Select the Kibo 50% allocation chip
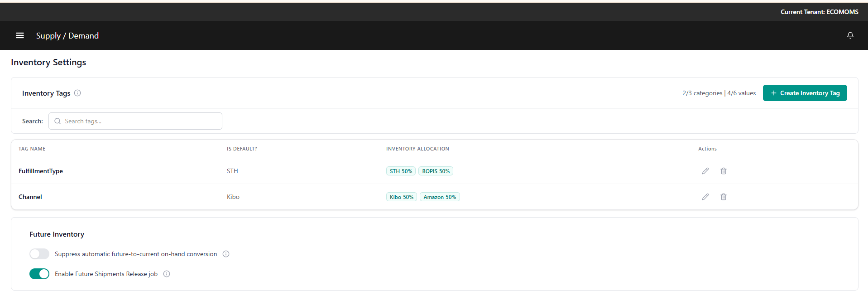868x306 pixels. coord(402,197)
